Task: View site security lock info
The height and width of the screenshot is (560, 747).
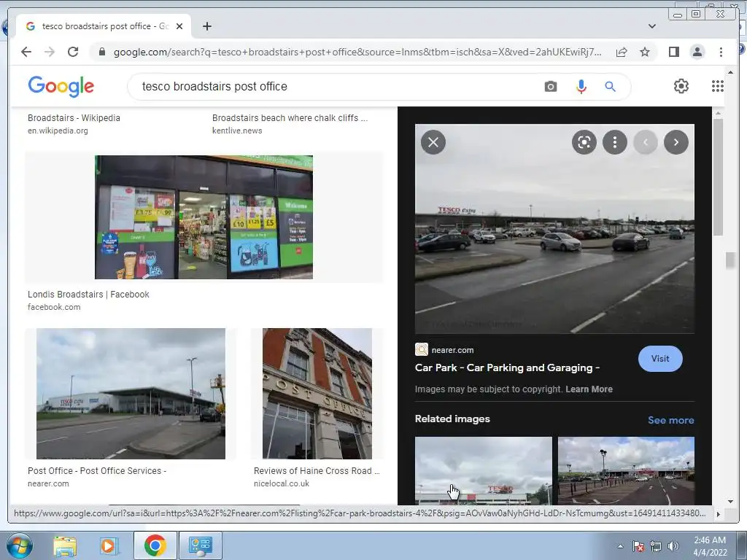Action: pyautogui.click(x=102, y=52)
